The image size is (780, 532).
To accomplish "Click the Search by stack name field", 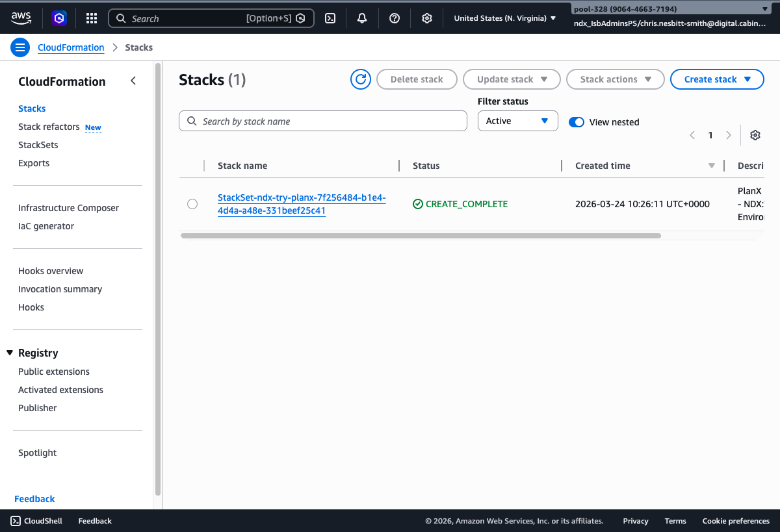I will 323,121.
